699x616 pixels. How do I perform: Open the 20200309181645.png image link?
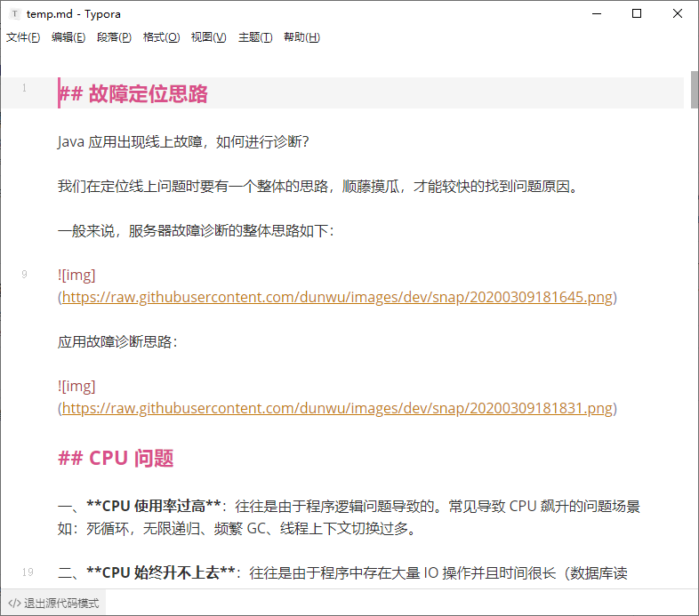(x=337, y=297)
